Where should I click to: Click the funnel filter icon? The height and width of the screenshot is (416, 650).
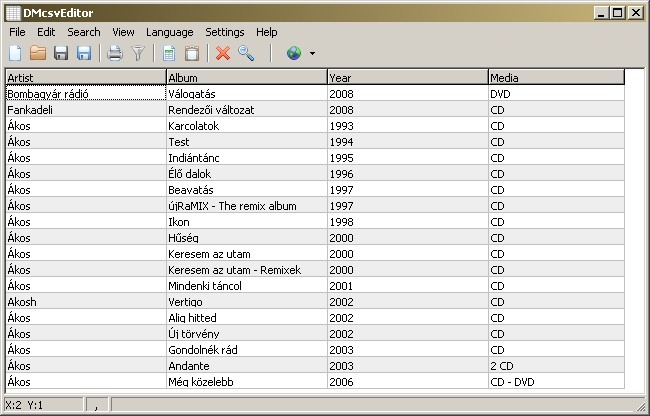click(138, 53)
